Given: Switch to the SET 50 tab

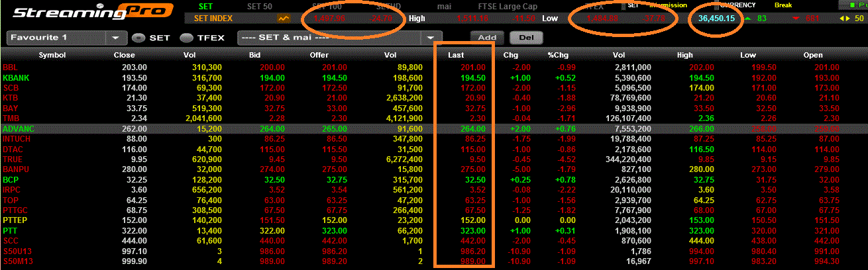Looking at the screenshot, I should point(259,5).
